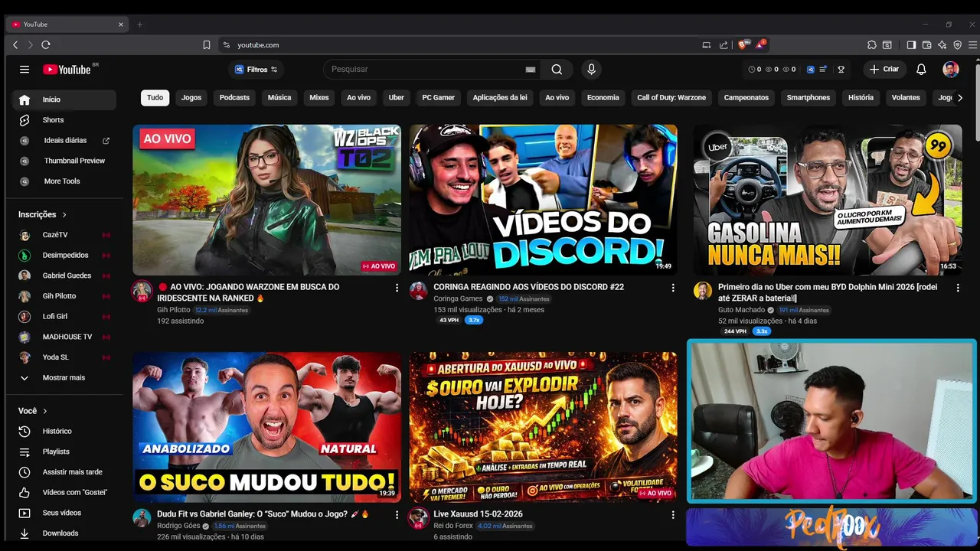Click the trophy icon in extension bar
This screenshot has width=980, height=551.
841,70
